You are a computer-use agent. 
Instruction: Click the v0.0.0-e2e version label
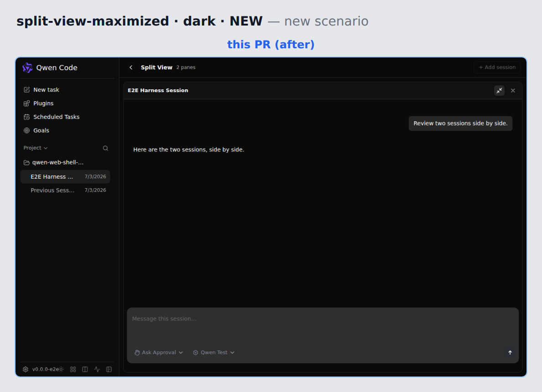[x=45, y=369]
